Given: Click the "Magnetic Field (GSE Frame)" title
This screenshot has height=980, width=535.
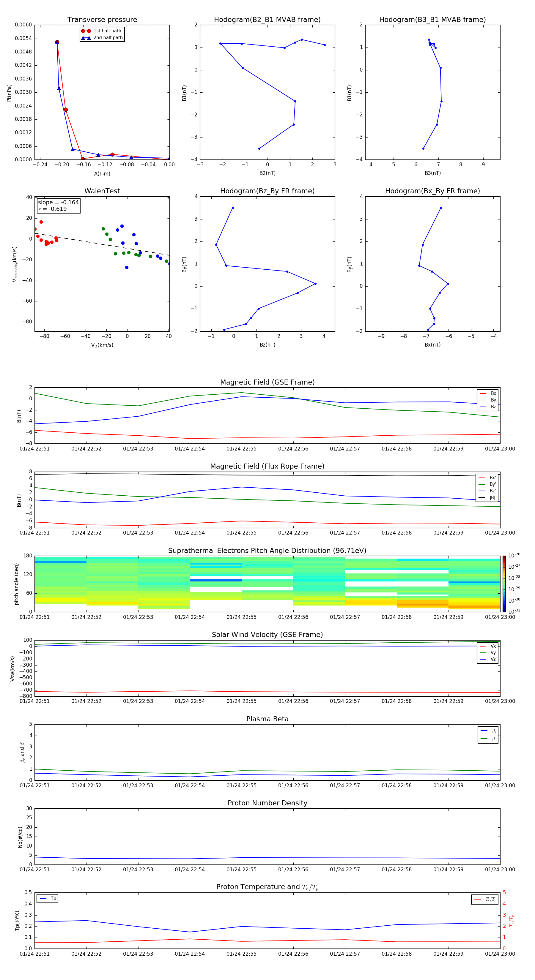Looking at the screenshot, I should point(267,382).
